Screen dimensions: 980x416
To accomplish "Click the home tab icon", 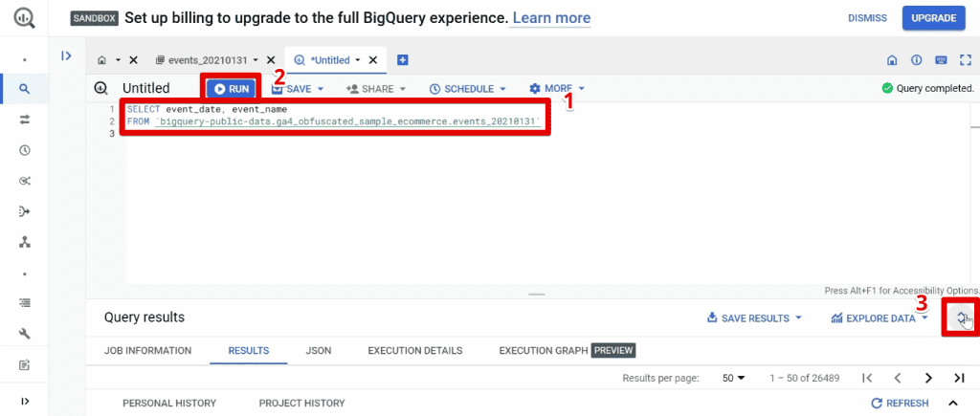I will point(102,60).
